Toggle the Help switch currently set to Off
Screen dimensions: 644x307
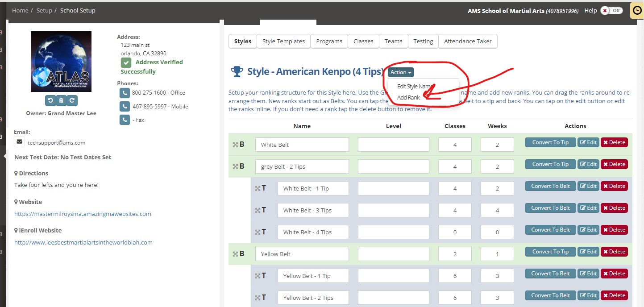[x=611, y=11]
